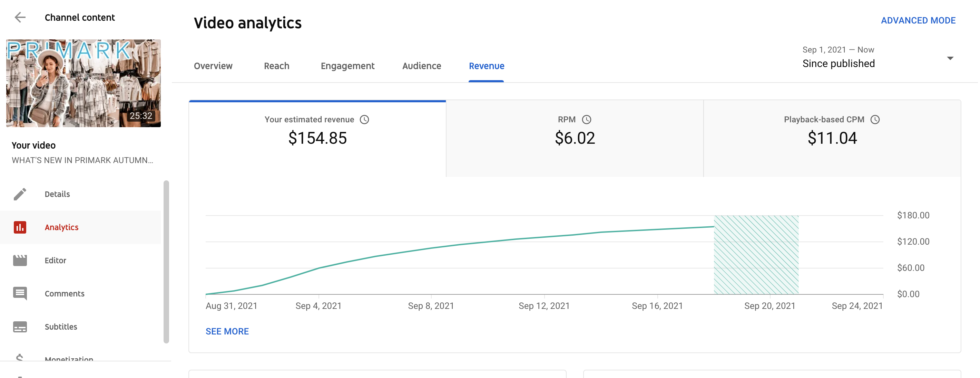Switch to the Reach tab
Image resolution: width=980 pixels, height=378 pixels.
tap(277, 66)
